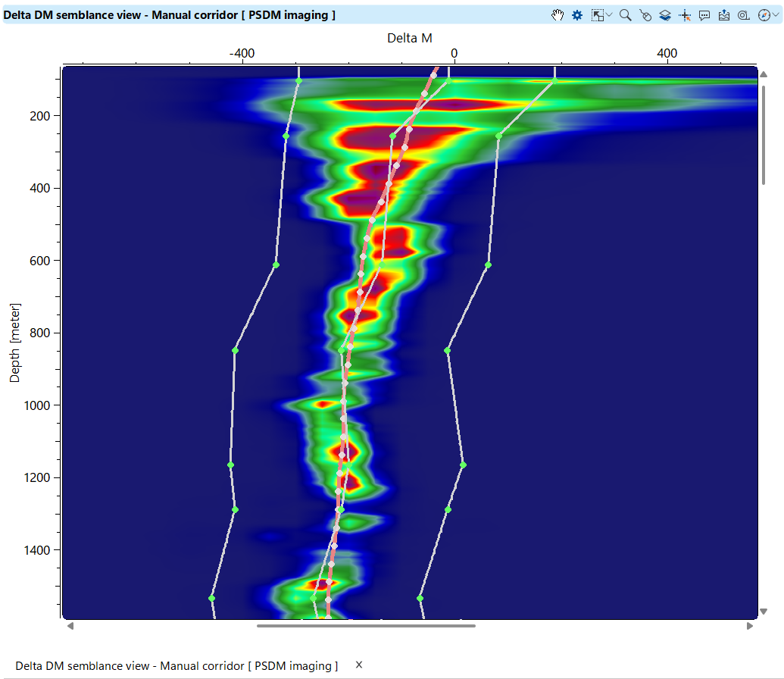Open the layers stack icon
784x679 pixels.
tap(665, 15)
